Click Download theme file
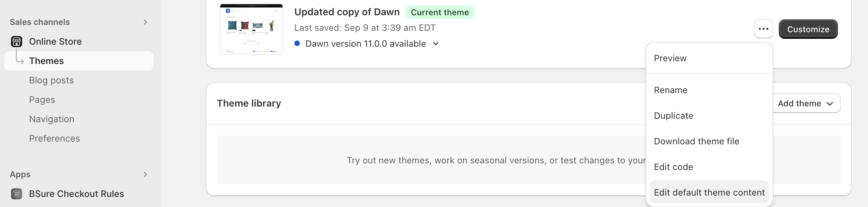This screenshot has height=207, width=868. pos(696,141)
